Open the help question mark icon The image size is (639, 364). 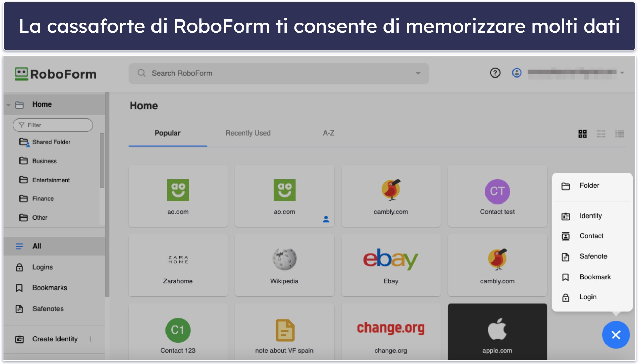[x=495, y=73]
